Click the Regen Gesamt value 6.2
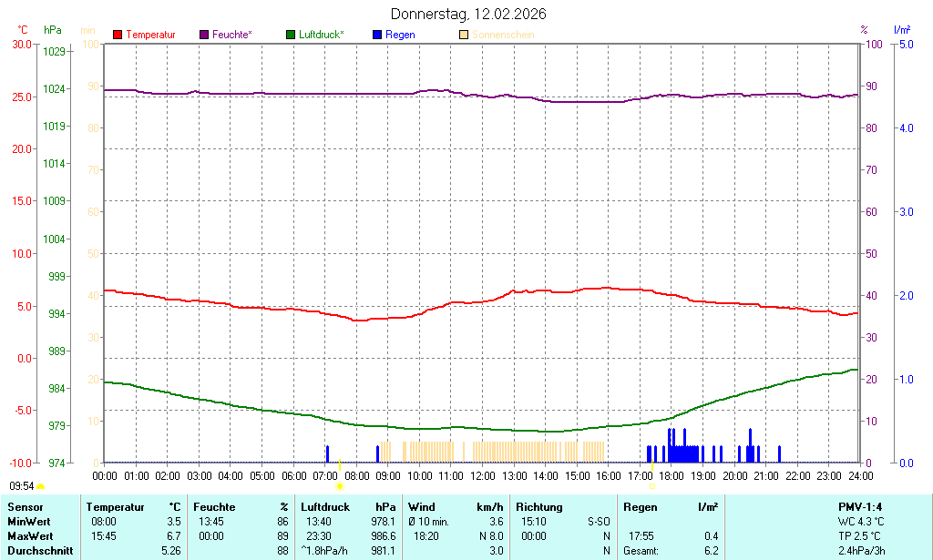This screenshot has width=933, height=560. (x=711, y=551)
